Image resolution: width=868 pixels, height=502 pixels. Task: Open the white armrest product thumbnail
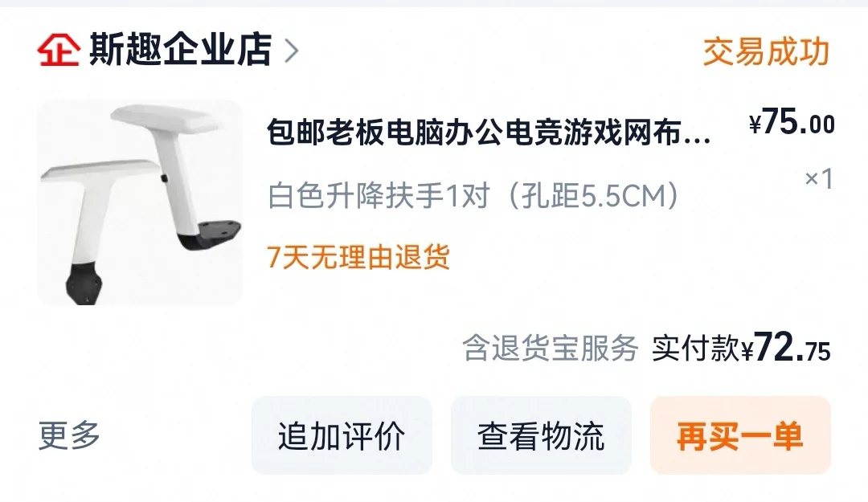click(x=140, y=202)
